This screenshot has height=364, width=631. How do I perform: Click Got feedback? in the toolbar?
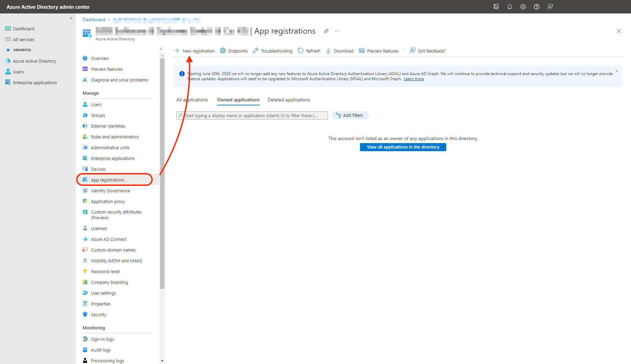[x=427, y=51]
